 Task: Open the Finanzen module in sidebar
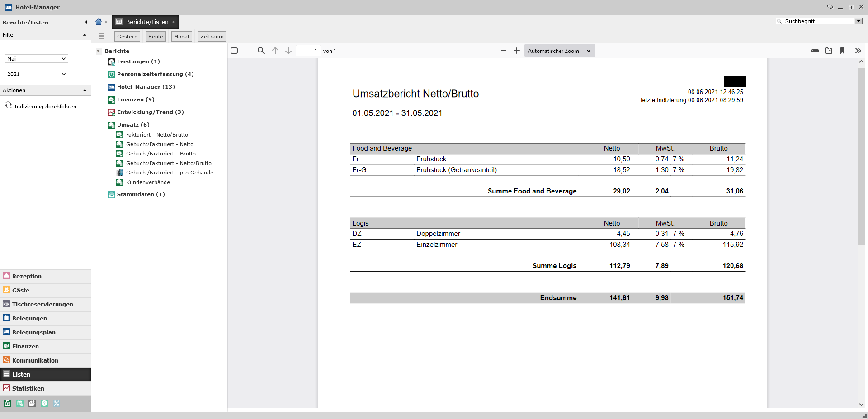click(x=46, y=346)
